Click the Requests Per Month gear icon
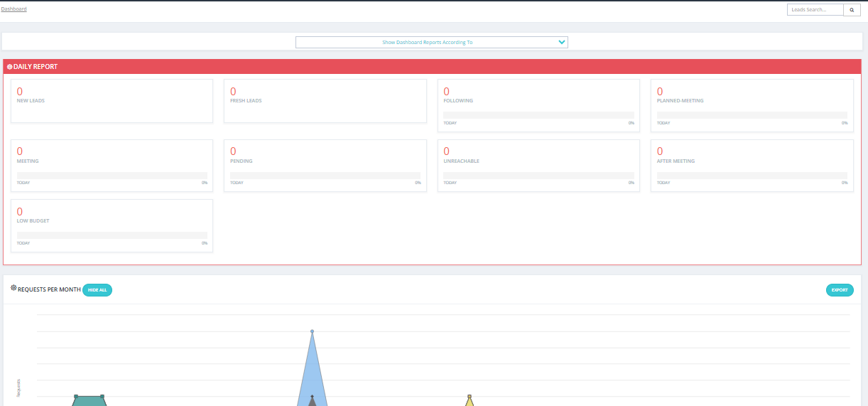Viewport: 868px width, 406px height. (13, 288)
